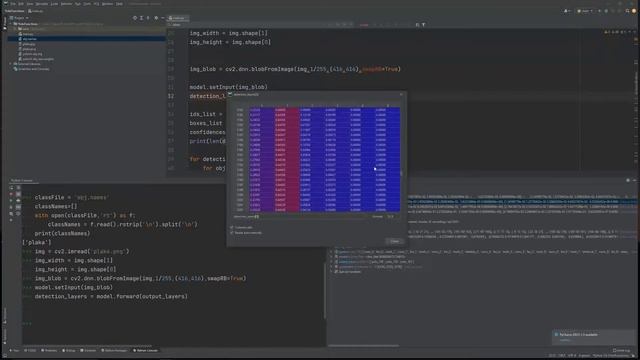The height and width of the screenshot is (360, 640).
Task: Click the red Stop Console icon
Action: (11, 194)
